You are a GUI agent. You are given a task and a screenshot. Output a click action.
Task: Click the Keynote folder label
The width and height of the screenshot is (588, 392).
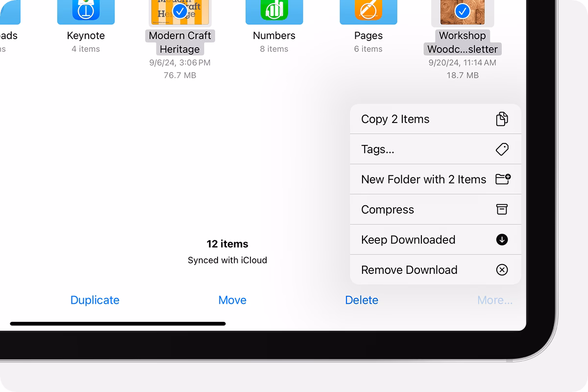click(x=86, y=35)
